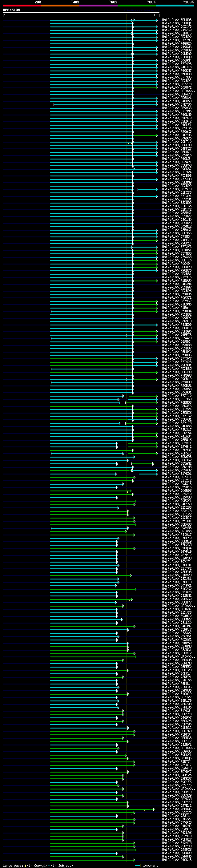Select hit label UniRef100_B7T498

click(x=177, y=64)
